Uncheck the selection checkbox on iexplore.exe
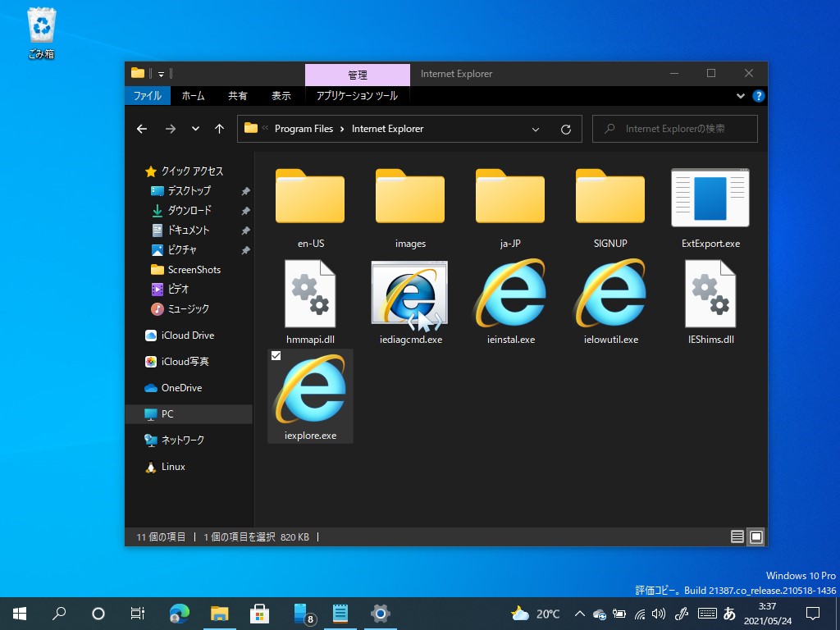Screen dimensions: 840x630 pyautogui.click(x=276, y=355)
